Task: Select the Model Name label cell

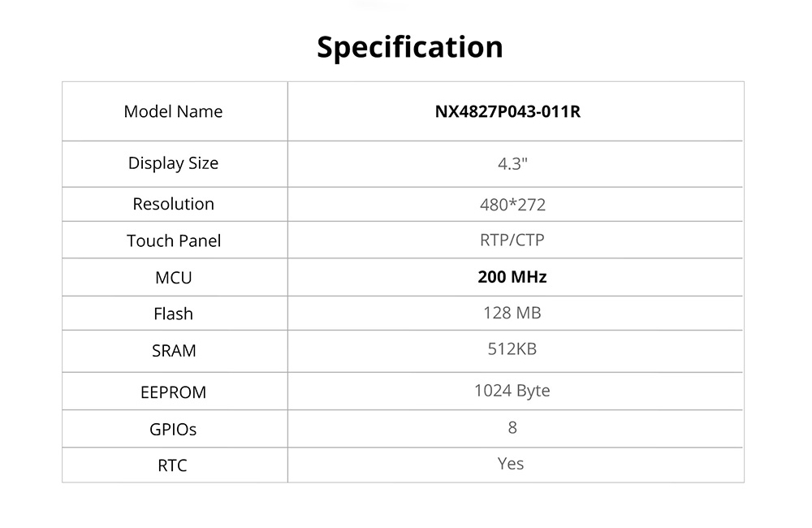Action: click(x=173, y=112)
